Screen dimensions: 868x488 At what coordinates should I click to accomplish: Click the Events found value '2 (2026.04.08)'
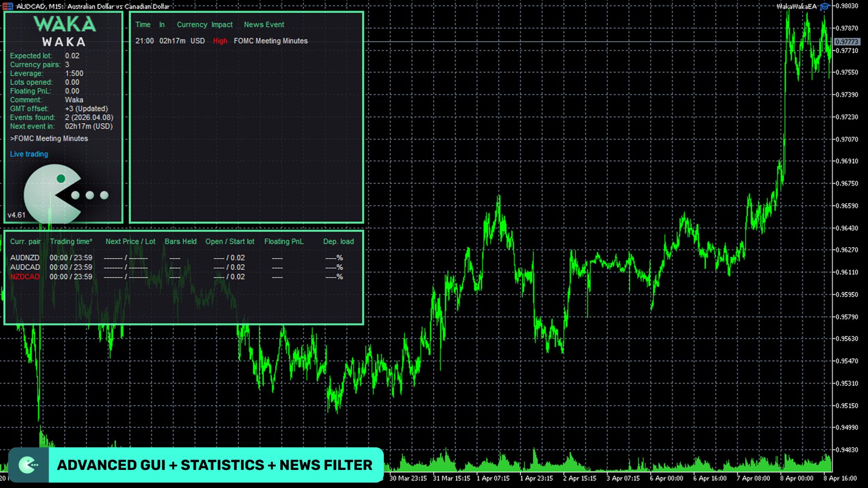coord(89,117)
